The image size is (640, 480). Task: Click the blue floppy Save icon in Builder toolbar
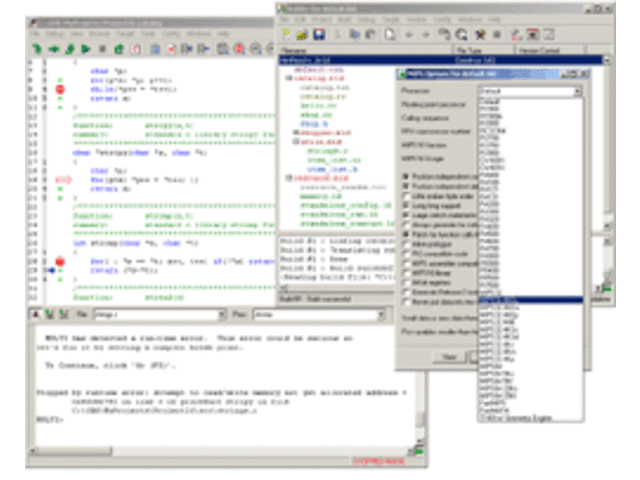(318, 35)
